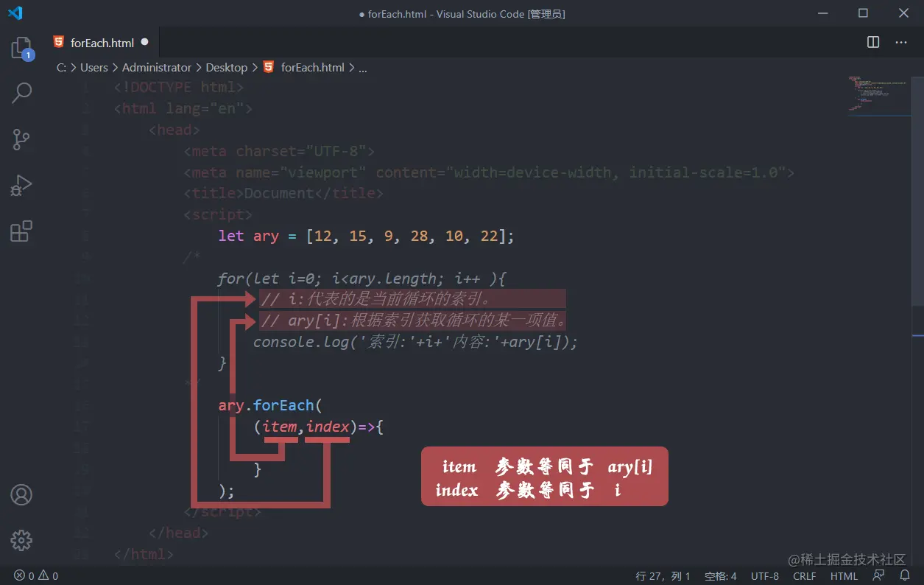Click the C: breadcrumb segment
The image size is (924, 585).
(x=62, y=67)
